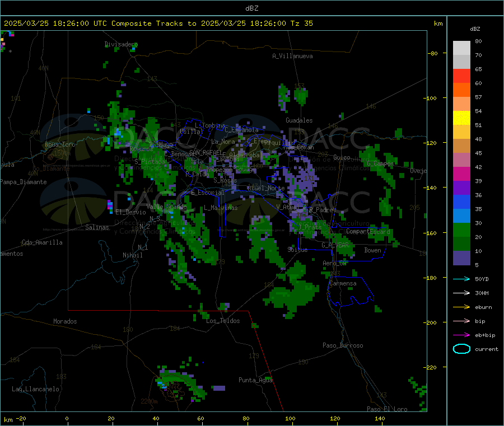
Task: Click the 'km' unit label beside timestamp header
Action: (438, 24)
